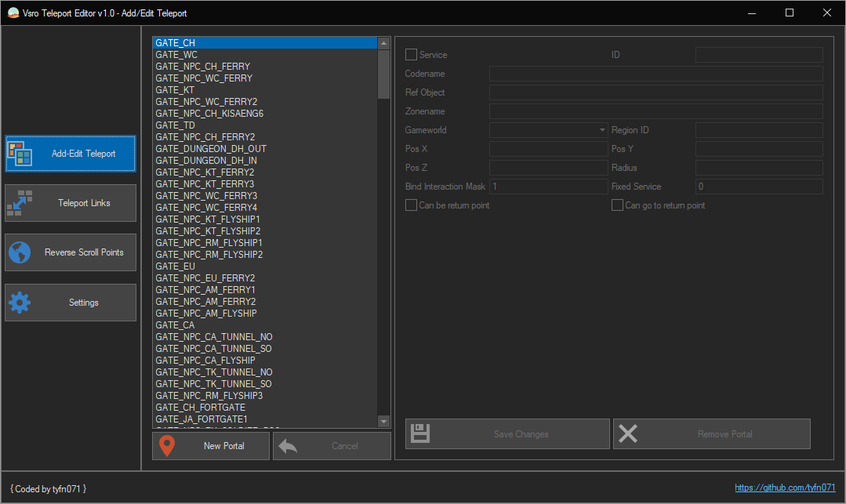Select GATE_NPC_KT_FLYSHIP1 in the list

coord(208,219)
